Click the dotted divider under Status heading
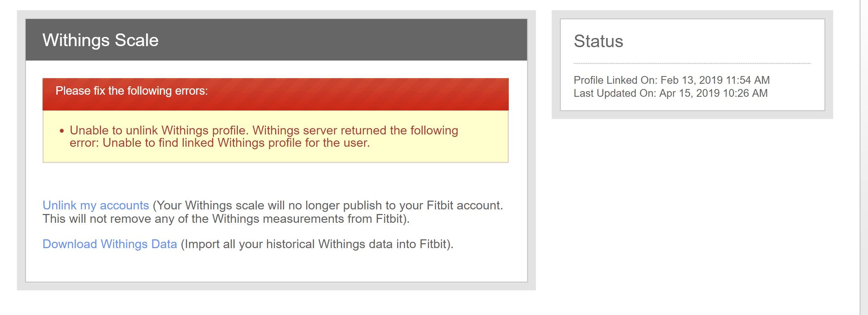 point(692,64)
